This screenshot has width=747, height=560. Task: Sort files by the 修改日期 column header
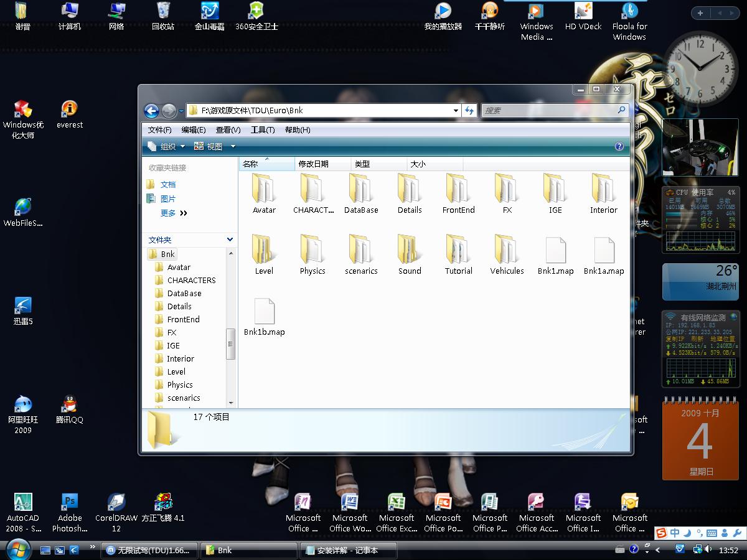(x=314, y=164)
